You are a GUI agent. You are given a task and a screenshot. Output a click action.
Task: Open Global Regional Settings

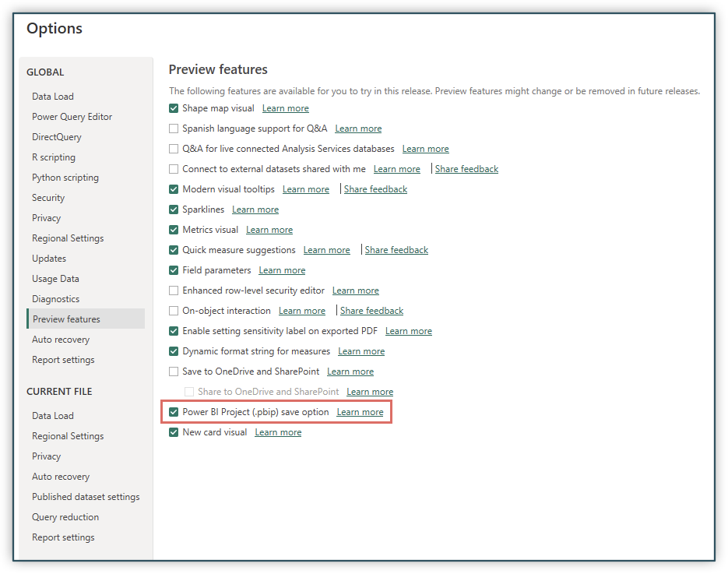(x=68, y=238)
